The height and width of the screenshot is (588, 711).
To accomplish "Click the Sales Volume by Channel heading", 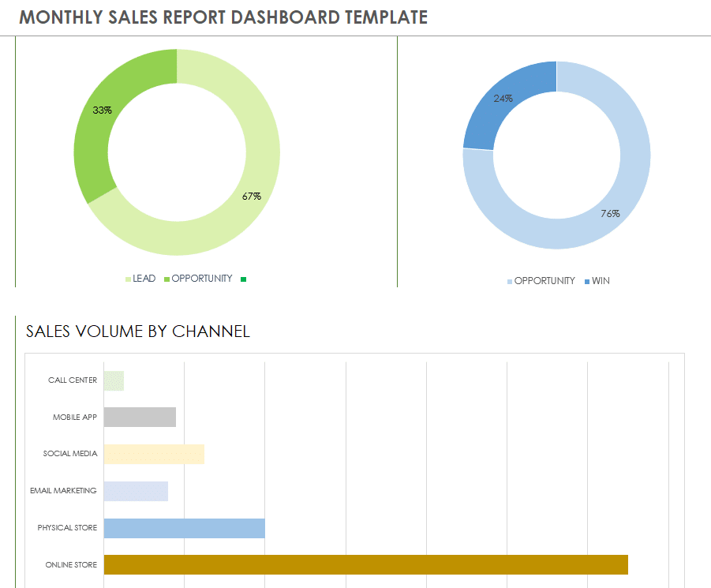I will point(138,331).
